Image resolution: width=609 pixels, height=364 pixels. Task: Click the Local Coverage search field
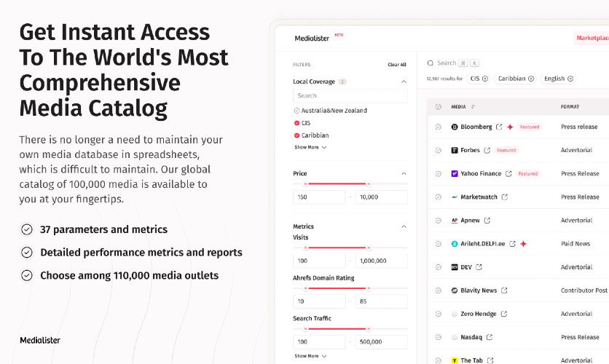[350, 95]
